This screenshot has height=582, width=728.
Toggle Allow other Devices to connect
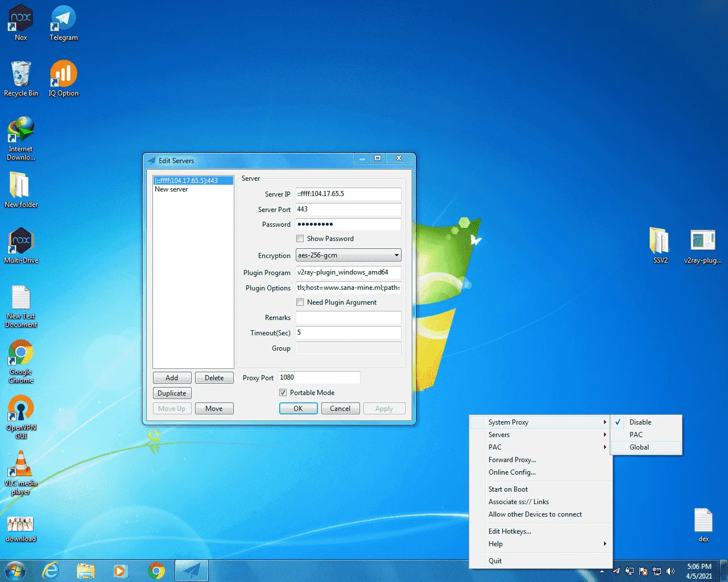click(x=541, y=514)
